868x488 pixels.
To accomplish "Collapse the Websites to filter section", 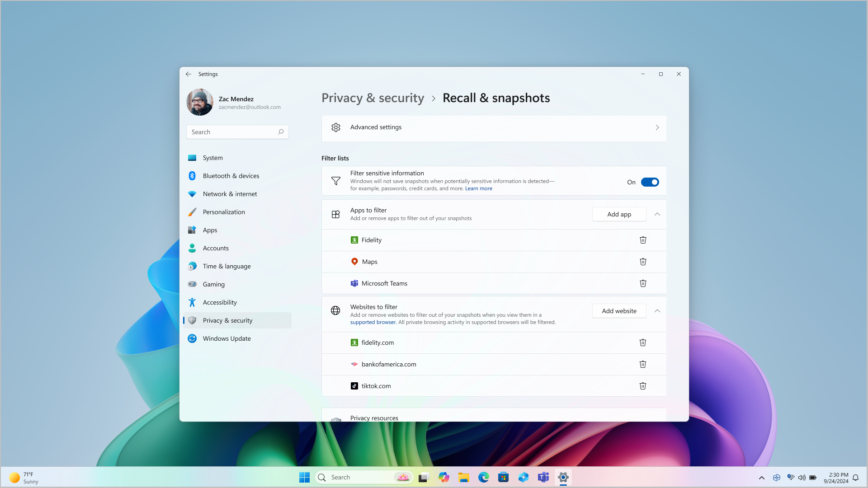I will 657,310.
